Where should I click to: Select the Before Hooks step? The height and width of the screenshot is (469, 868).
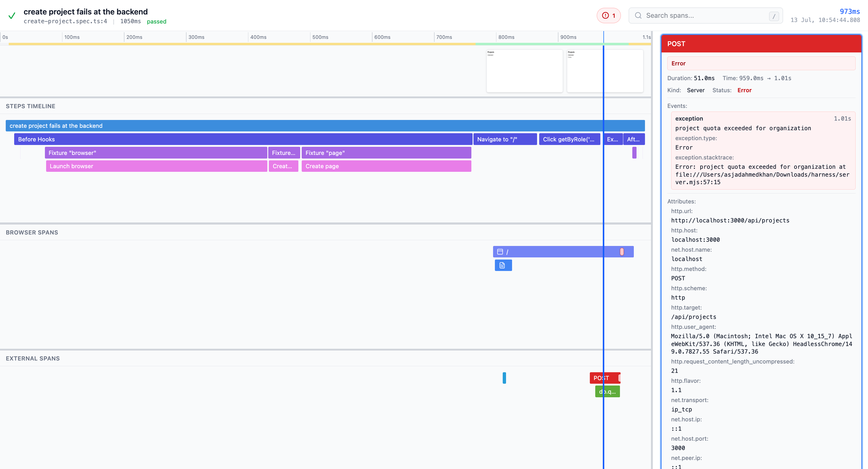(x=243, y=139)
